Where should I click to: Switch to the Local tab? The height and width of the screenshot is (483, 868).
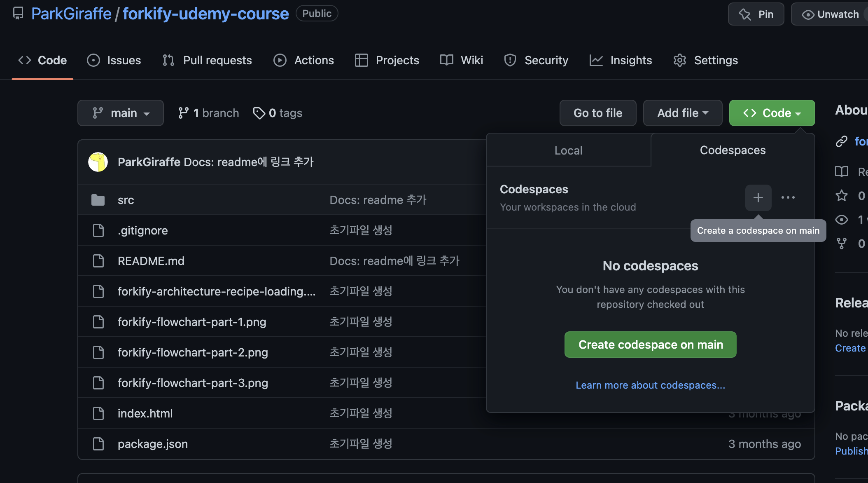point(568,150)
